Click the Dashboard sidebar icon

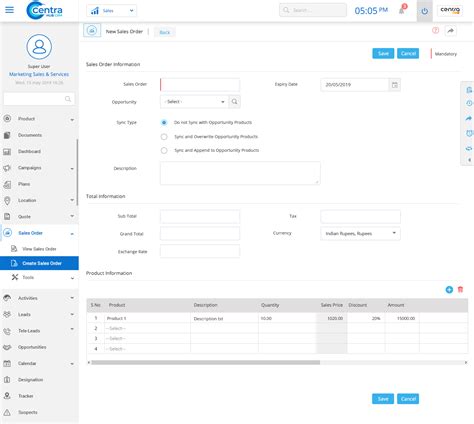tap(7, 151)
